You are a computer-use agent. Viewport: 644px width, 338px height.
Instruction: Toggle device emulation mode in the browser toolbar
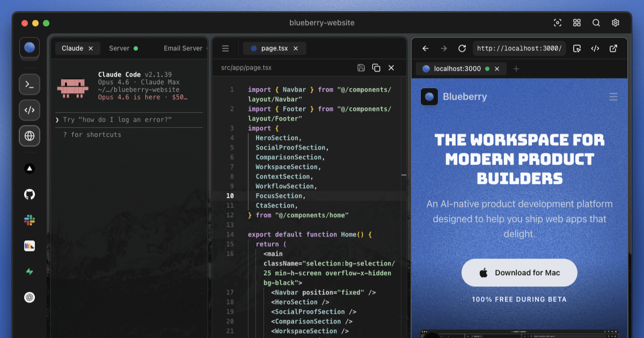click(576, 48)
